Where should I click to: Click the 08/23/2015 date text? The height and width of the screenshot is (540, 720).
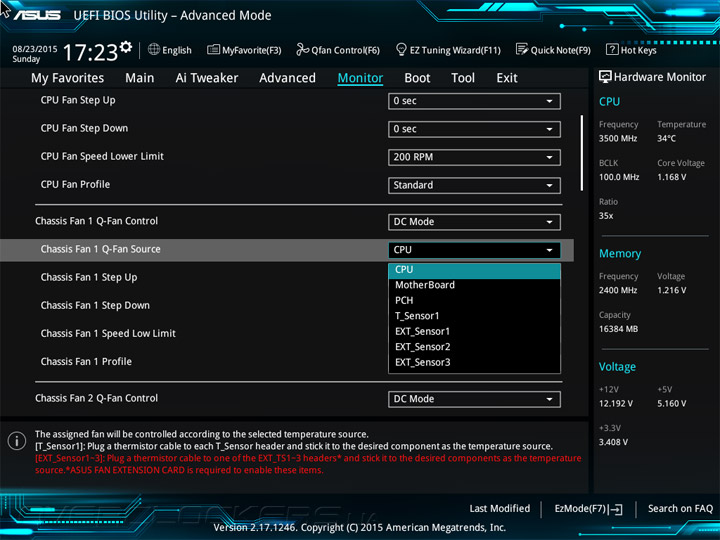point(35,49)
